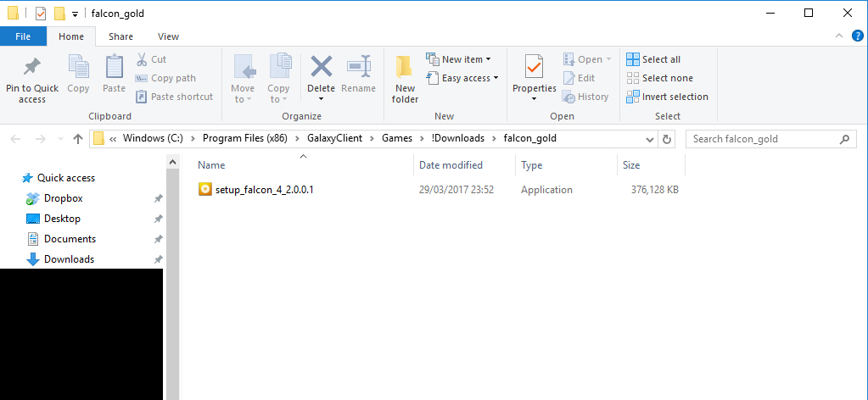Click the Rename icon

coord(358,67)
